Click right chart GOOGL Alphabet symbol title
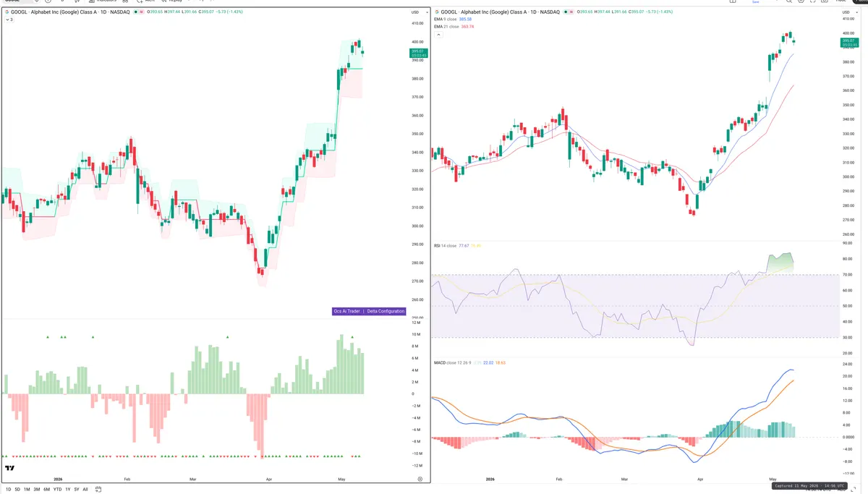Screen dimensions: 868x494 coord(501,12)
